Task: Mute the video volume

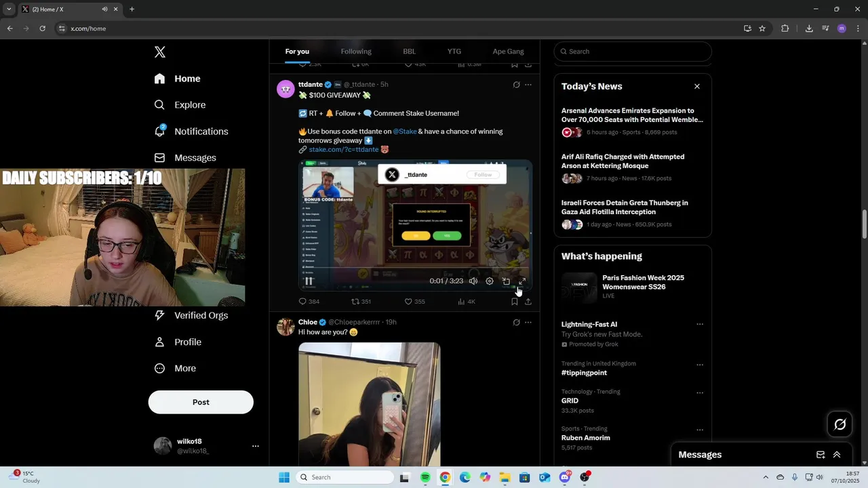Action: 473,281
